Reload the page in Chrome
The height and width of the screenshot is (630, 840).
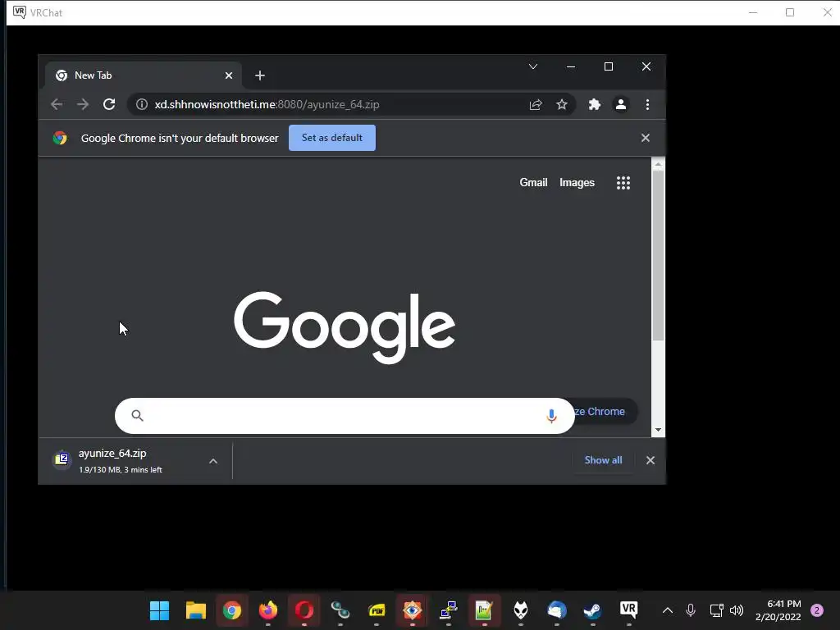[x=109, y=104]
